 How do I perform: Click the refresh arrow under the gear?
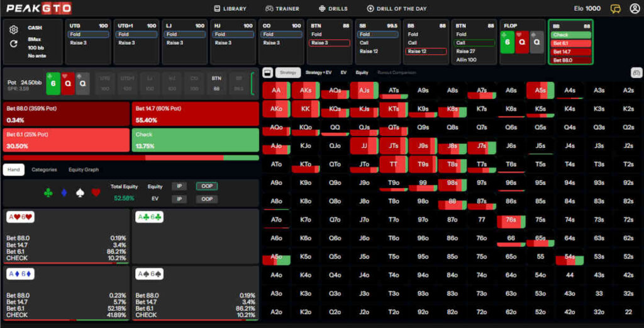pyautogui.click(x=14, y=43)
